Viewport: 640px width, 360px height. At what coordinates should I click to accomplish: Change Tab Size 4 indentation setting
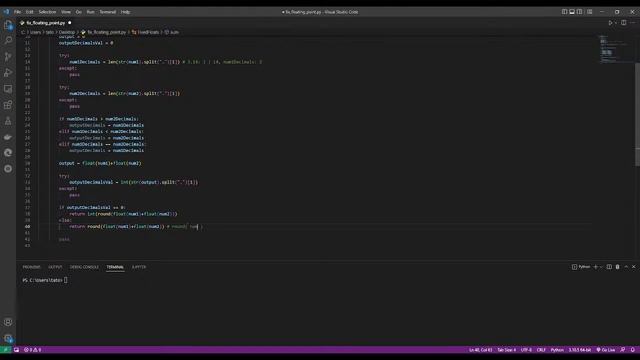pos(507,350)
